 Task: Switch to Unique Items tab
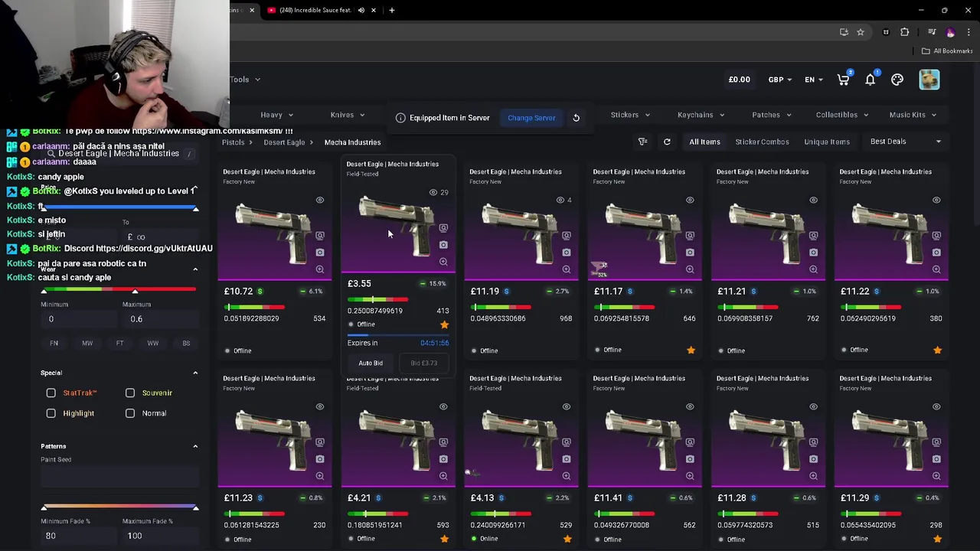827,142
